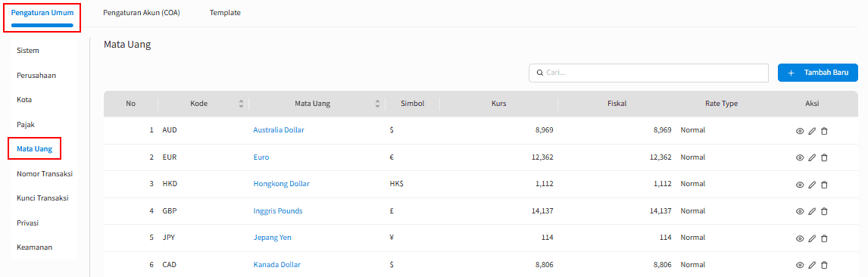
Task: View the Jepang Yen row via eye icon
Action: tap(800, 238)
